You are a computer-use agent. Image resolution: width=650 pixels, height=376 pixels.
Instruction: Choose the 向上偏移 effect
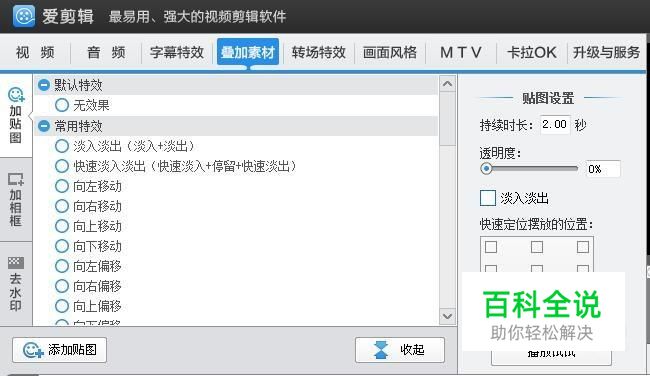(x=62, y=306)
